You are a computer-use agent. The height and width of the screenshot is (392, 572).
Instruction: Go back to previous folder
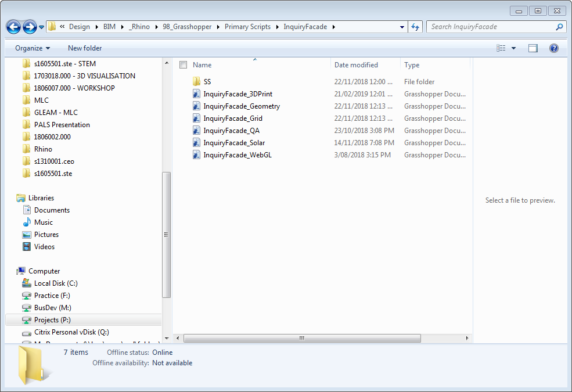13,27
